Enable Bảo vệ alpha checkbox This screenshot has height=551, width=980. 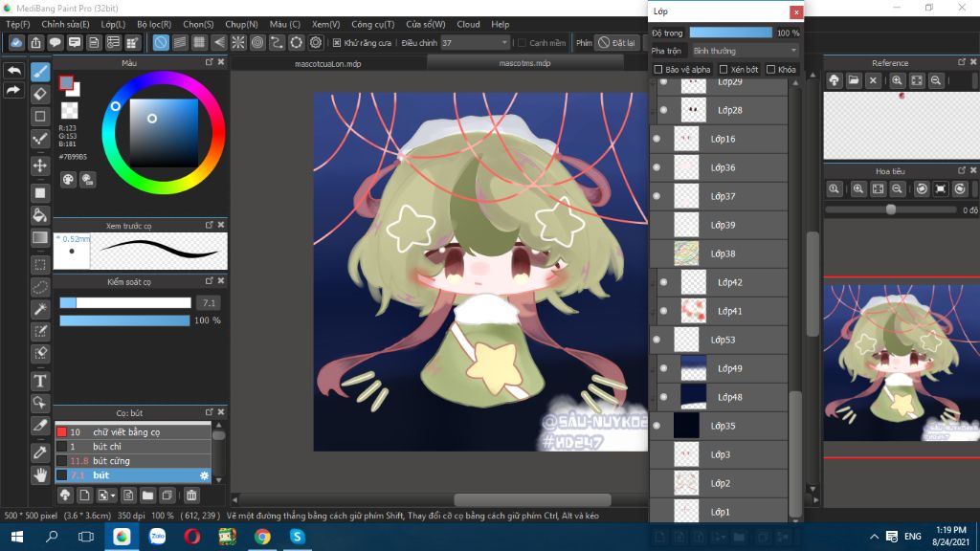pos(658,69)
